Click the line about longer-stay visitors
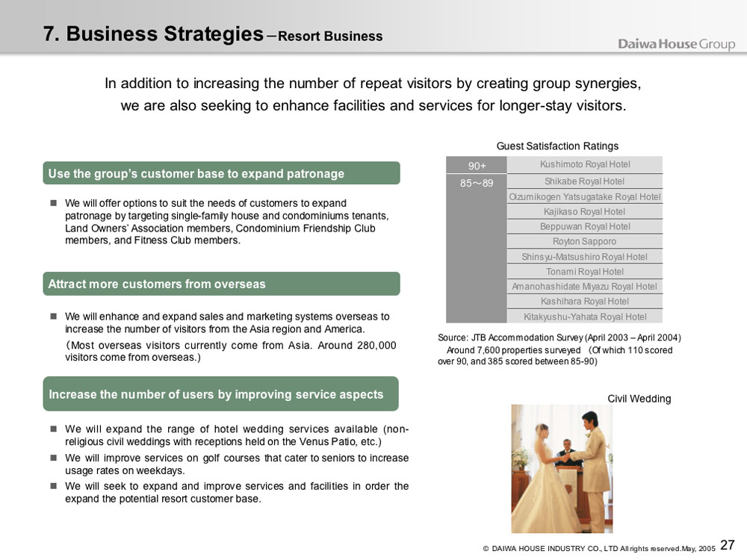This screenshot has width=747, height=560. tap(373, 105)
